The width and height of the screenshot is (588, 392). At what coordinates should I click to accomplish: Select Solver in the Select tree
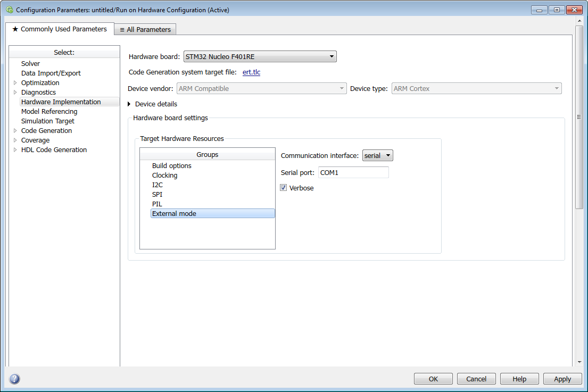coord(30,63)
